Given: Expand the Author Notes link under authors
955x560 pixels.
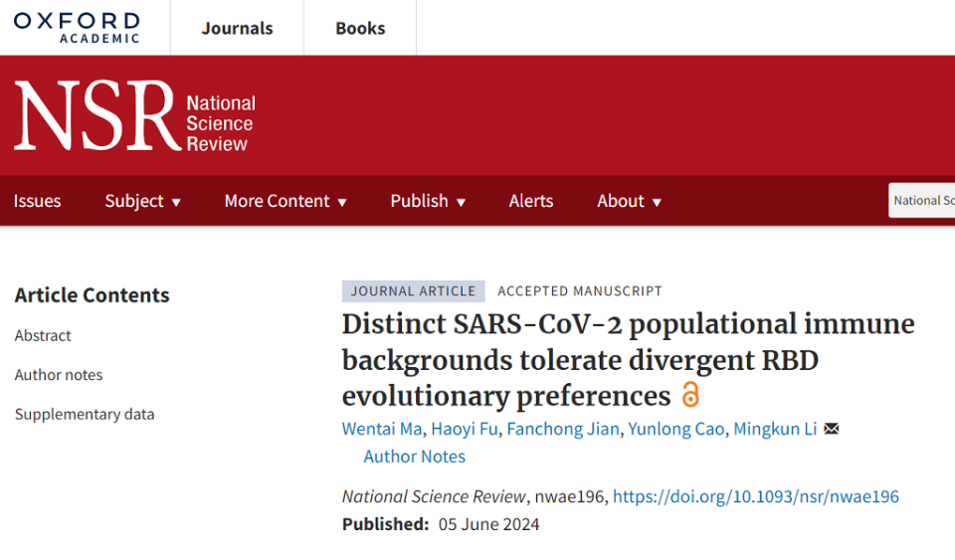Looking at the screenshot, I should [x=414, y=457].
